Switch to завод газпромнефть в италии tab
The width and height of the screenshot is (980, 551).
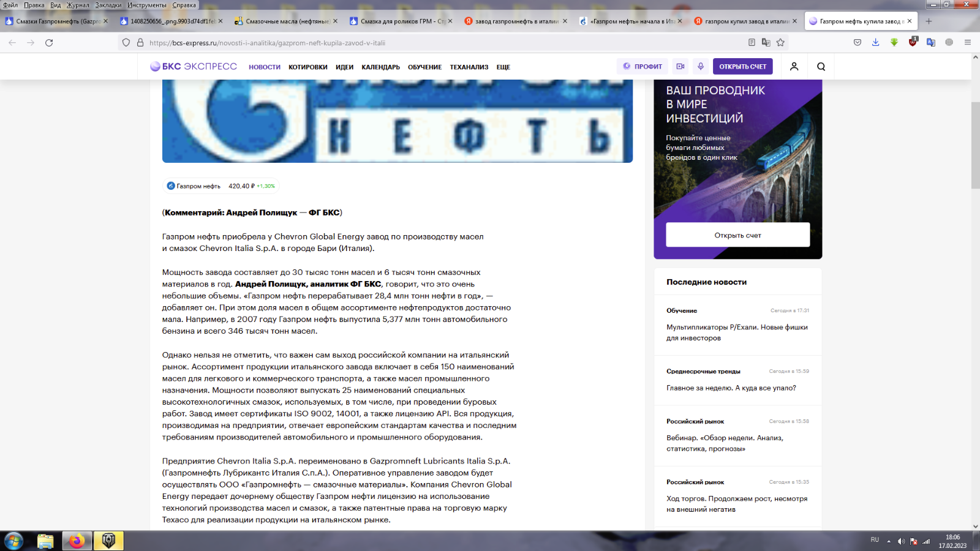516,21
